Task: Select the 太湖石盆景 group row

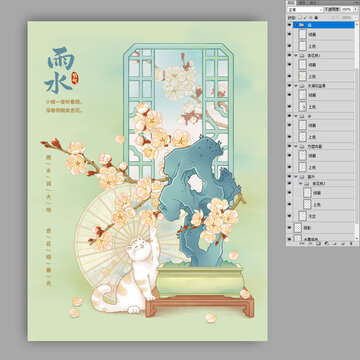Action: pyautogui.click(x=323, y=86)
